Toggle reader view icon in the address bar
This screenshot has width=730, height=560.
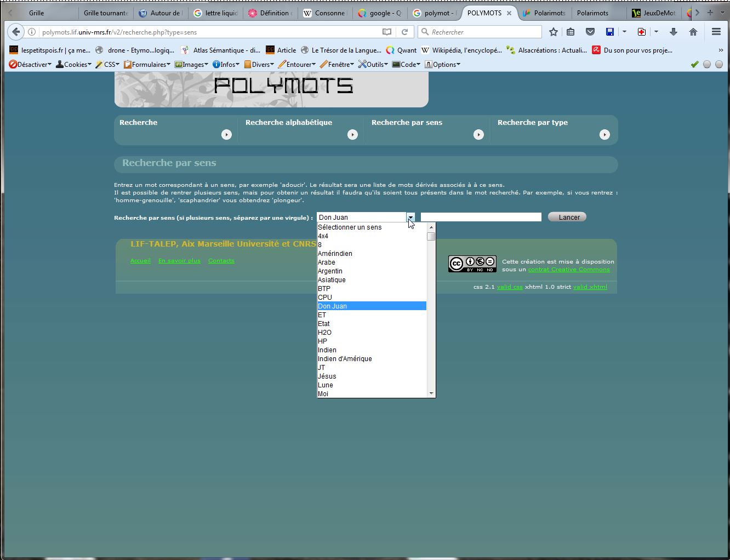pyautogui.click(x=387, y=32)
